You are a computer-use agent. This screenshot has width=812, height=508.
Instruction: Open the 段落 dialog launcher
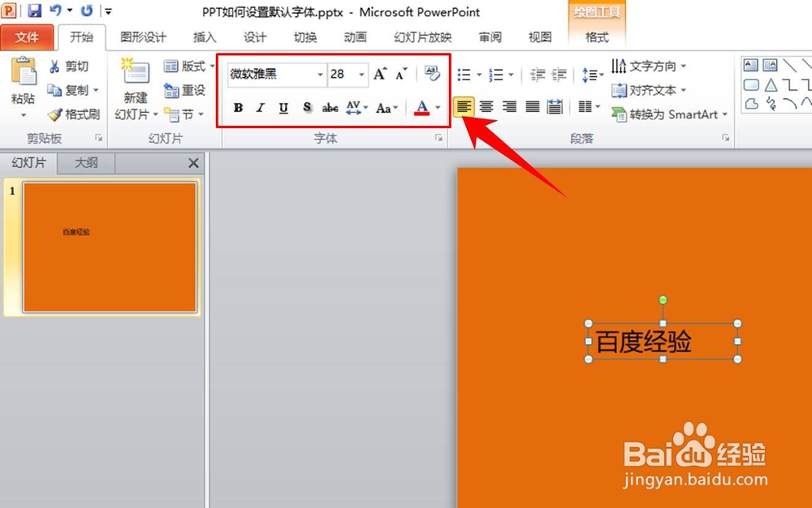(x=725, y=138)
